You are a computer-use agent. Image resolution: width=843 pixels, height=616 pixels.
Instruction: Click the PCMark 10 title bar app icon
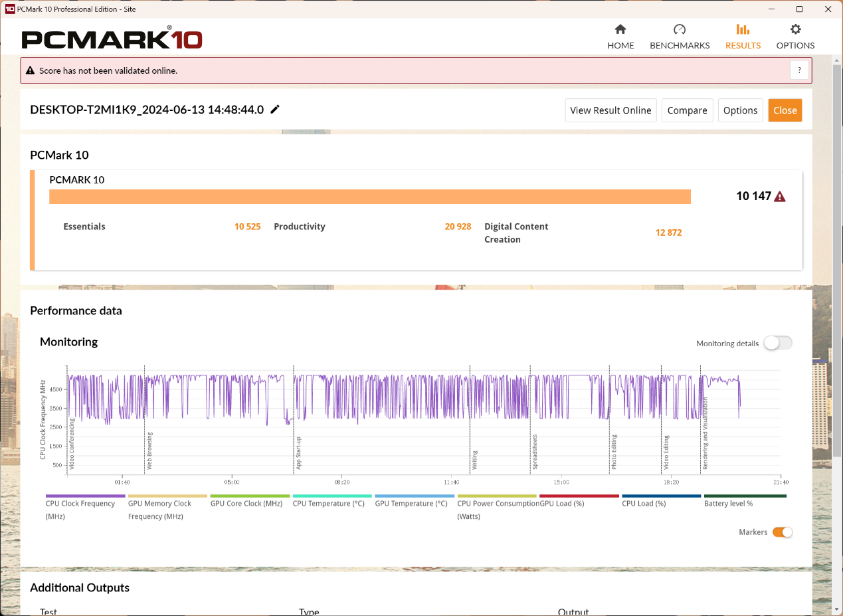click(9, 9)
